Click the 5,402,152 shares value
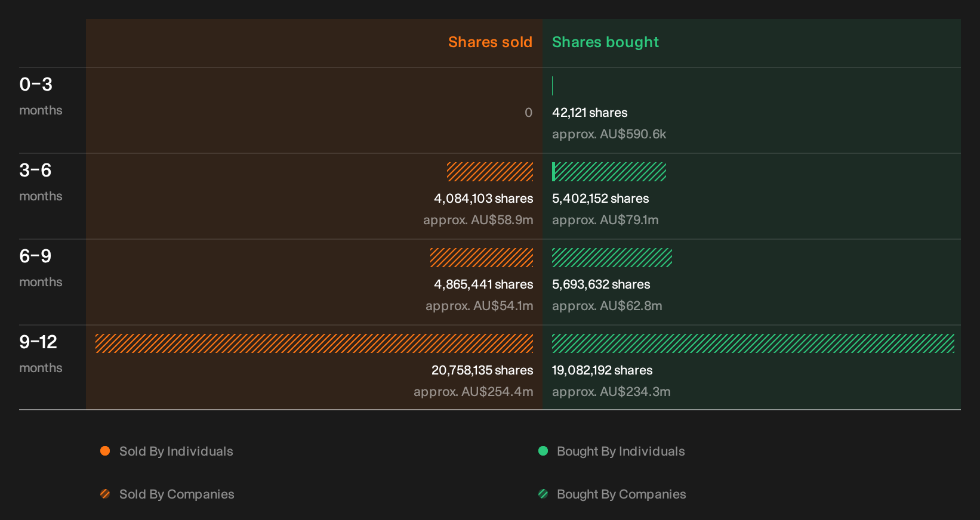This screenshot has height=520, width=980. click(600, 199)
